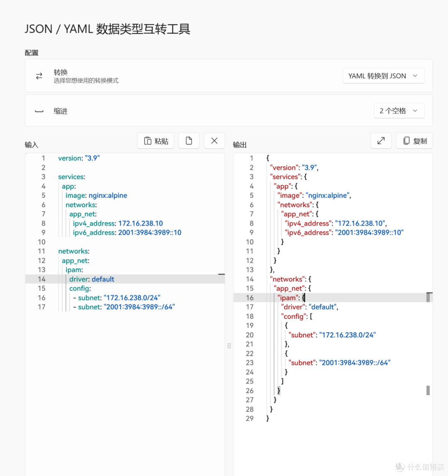The width and height of the screenshot is (448, 476).
Task: Clear the input with the X button
Action: 214,141
